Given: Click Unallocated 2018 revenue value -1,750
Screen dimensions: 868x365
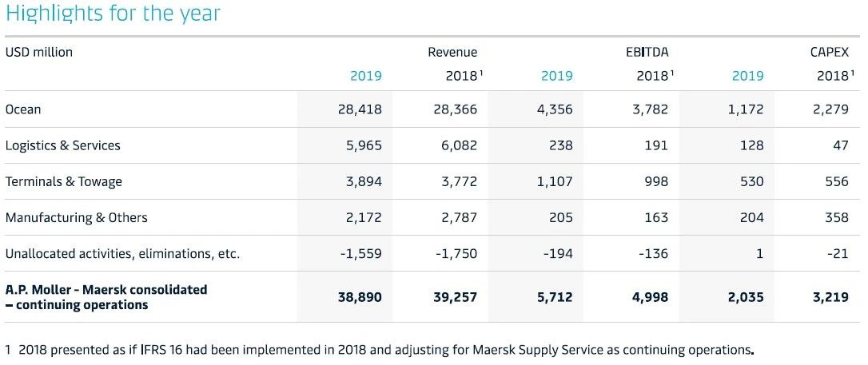Looking at the screenshot, I should coord(456,254).
